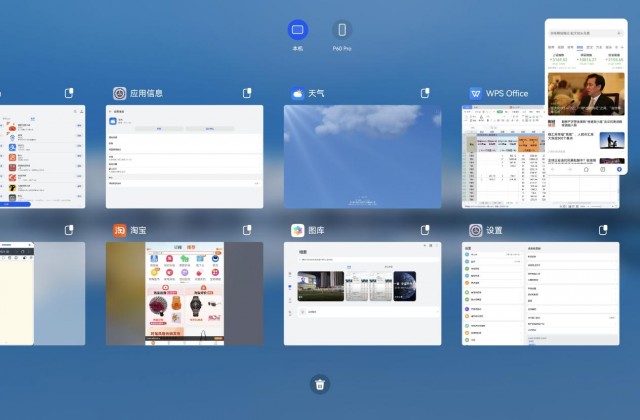Tap the 应用信息 app icon

click(120, 93)
